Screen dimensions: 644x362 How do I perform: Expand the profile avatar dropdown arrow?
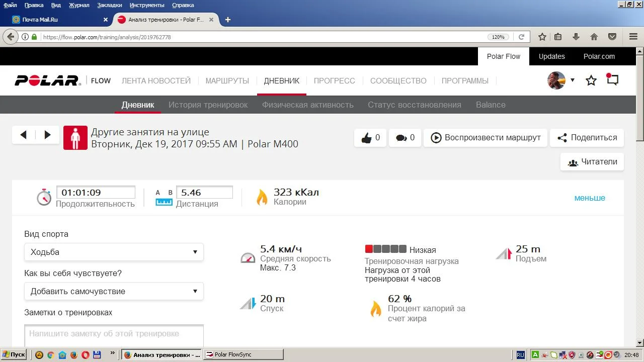(573, 80)
